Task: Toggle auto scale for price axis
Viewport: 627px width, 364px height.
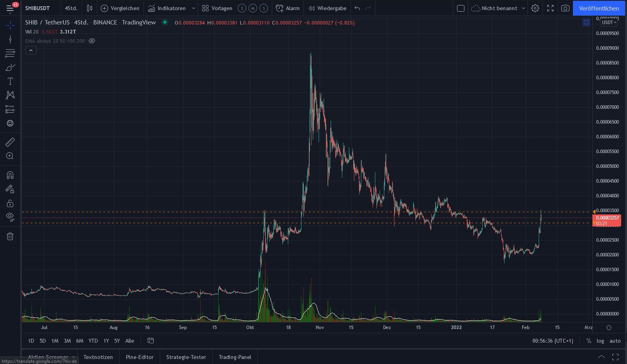Action: [615, 341]
